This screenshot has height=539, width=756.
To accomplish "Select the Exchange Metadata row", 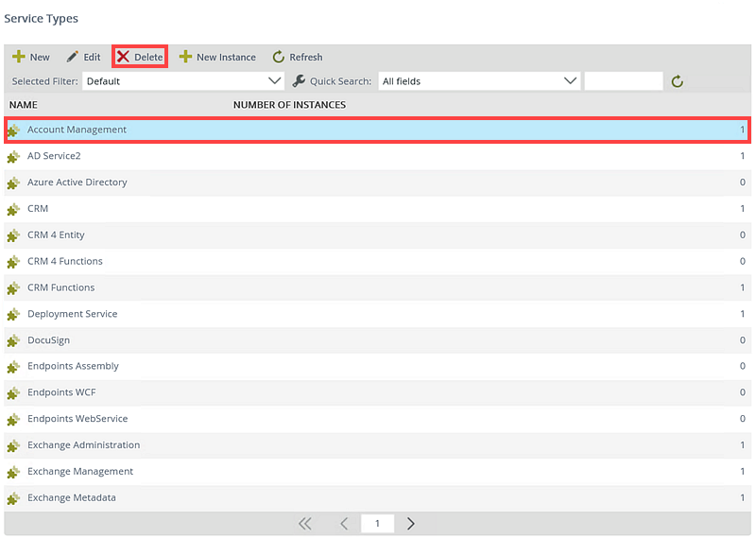I will tap(377, 497).
